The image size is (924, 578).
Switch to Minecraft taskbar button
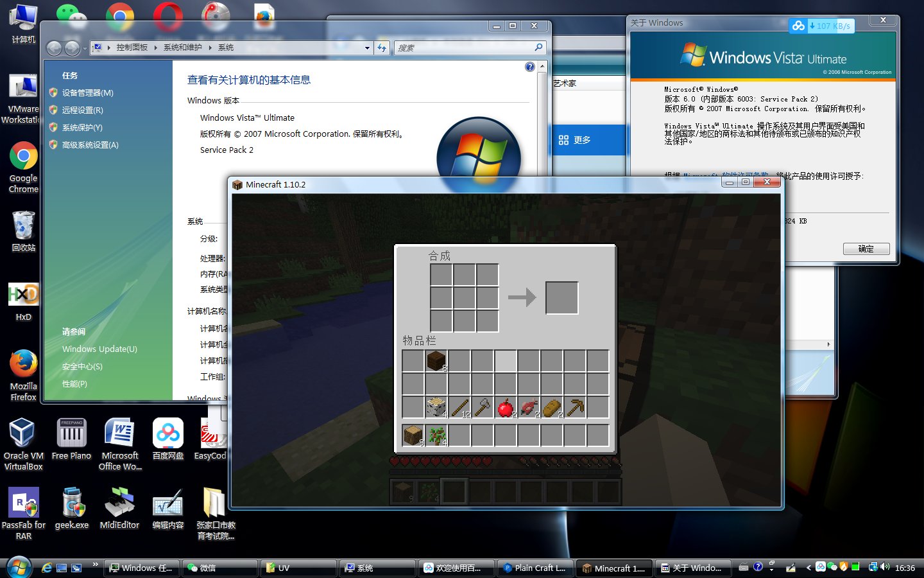615,568
